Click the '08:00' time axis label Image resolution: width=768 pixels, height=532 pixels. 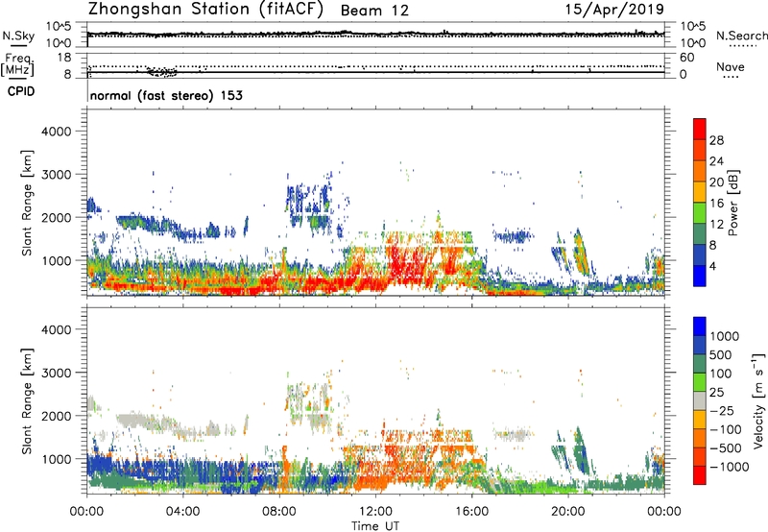pyautogui.click(x=279, y=512)
